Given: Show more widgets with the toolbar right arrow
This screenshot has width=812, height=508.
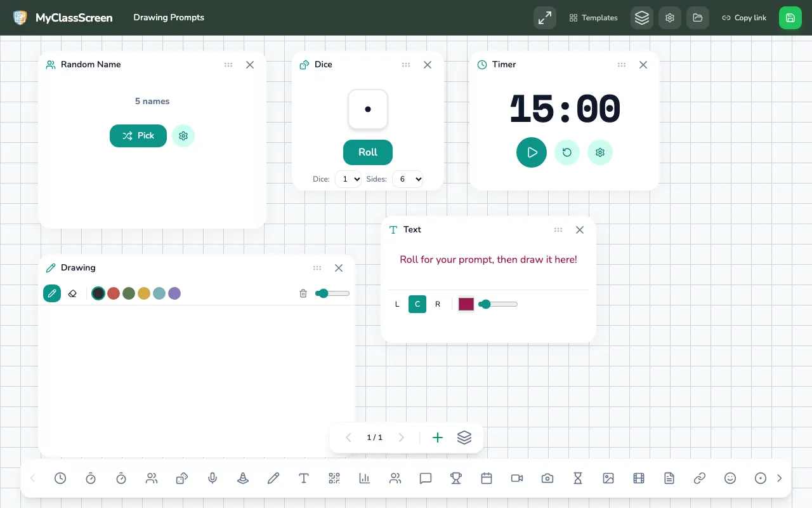Looking at the screenshot, I should [780, 478].
